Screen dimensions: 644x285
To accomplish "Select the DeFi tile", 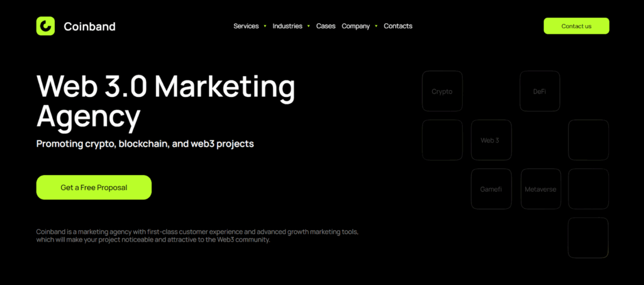I will 540,91.
